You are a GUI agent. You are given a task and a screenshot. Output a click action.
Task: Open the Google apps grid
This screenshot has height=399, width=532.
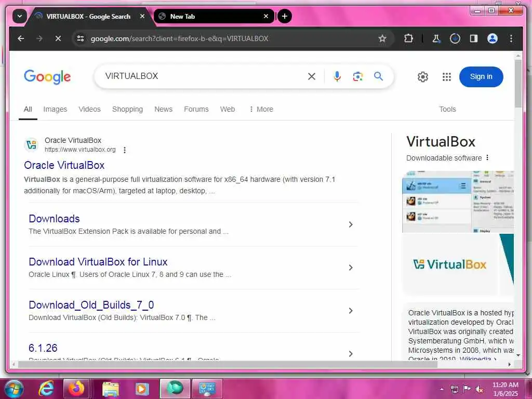447,77
